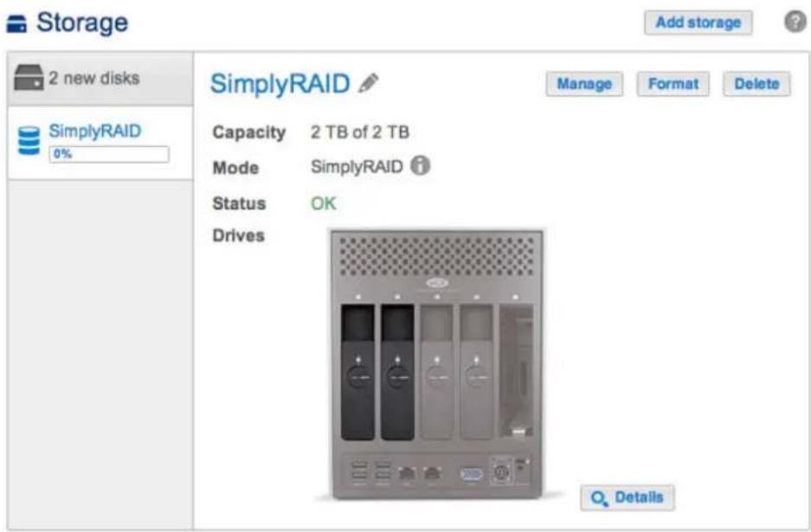Click the capacity value 2 TB of 2 TB
Viewport: 811px width, 532px height.
tap(360, 132)
